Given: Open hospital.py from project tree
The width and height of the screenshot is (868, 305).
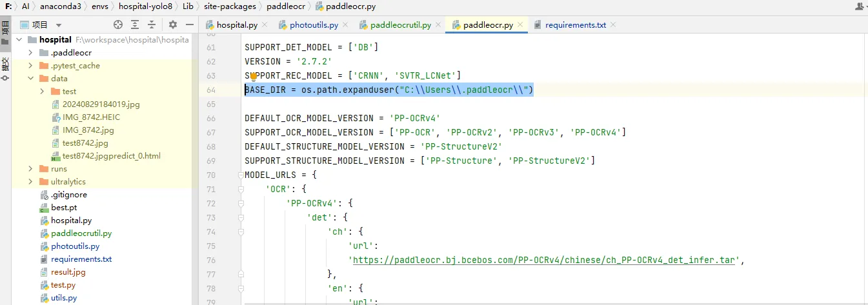Looking at the screenshot, I should [x=71, y=221].
